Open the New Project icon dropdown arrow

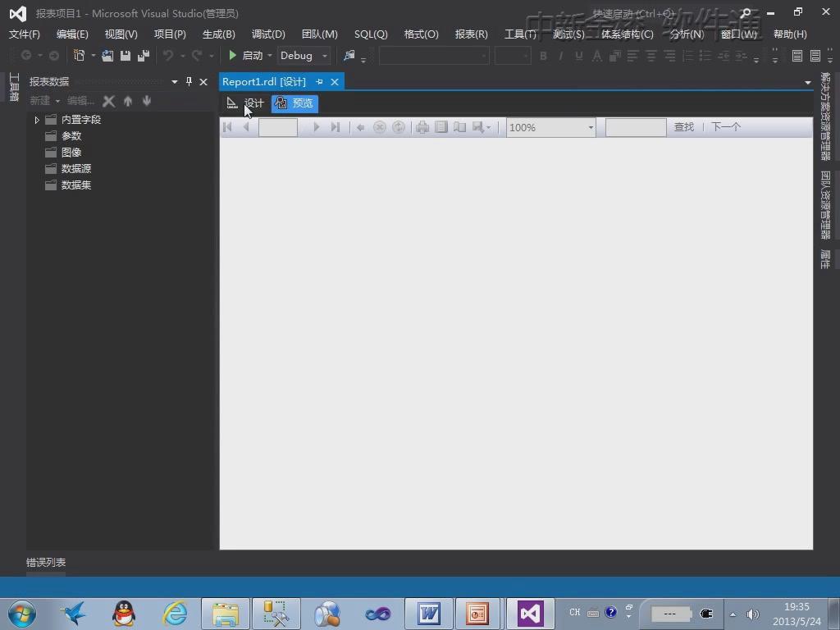point(94,56)
